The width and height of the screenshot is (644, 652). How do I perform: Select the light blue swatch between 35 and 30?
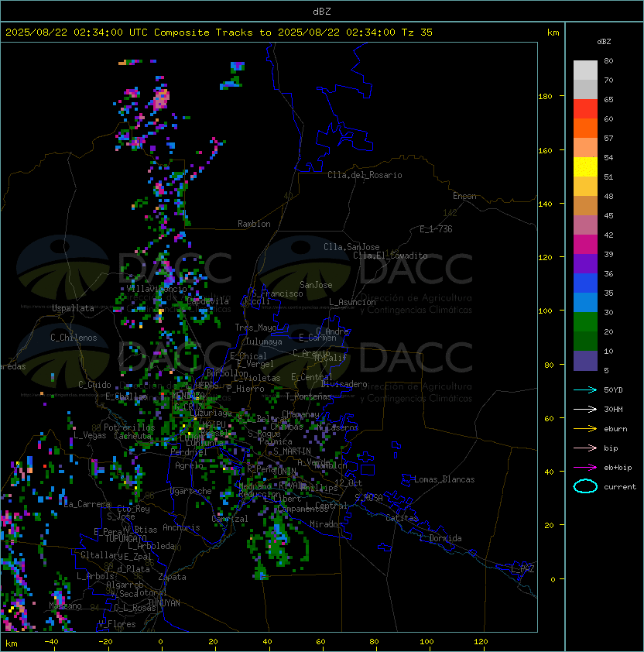pos(585,303)
